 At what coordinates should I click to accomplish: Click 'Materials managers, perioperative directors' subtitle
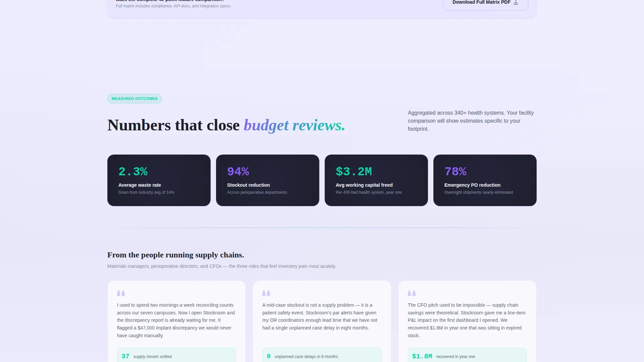tap(222, 266)
